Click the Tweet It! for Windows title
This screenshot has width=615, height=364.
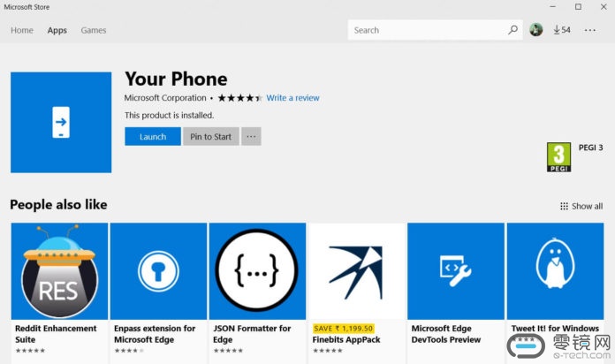[x=555, y=329]
